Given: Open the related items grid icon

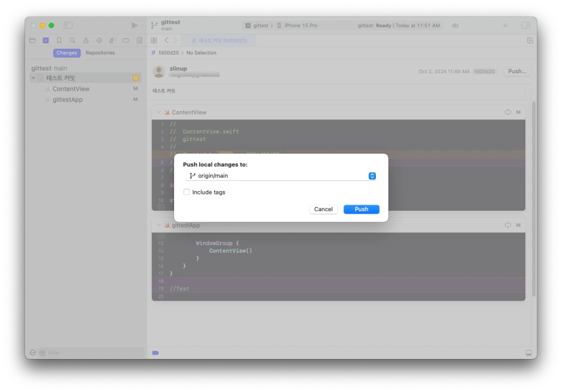Looking at the screenshot, I should [x=154, y=40].
